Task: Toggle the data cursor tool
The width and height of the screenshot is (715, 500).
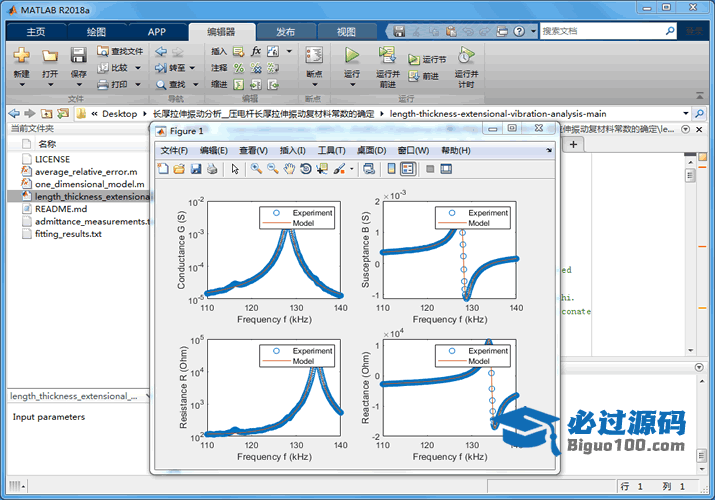Action: [x=322, y=169]
